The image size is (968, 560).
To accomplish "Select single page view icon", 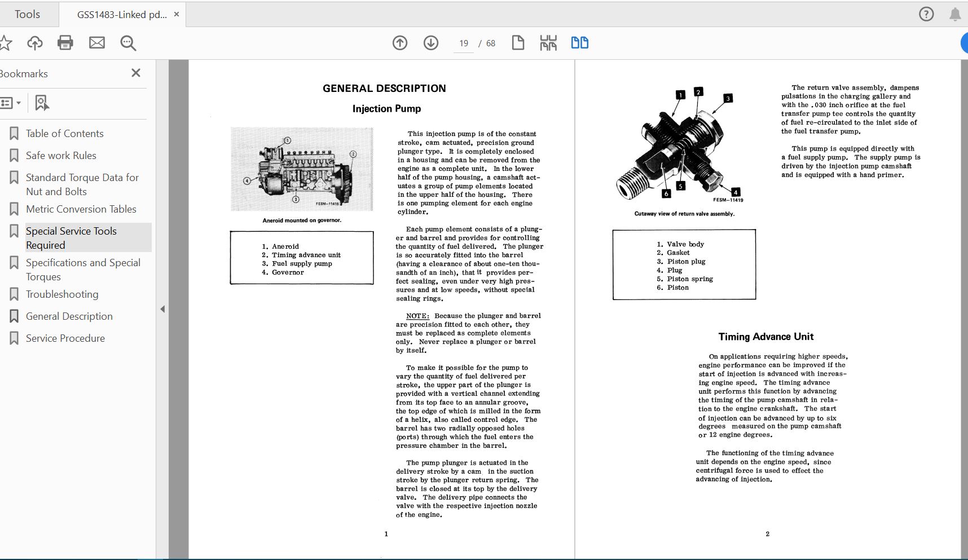I will (x=518, y=43).
